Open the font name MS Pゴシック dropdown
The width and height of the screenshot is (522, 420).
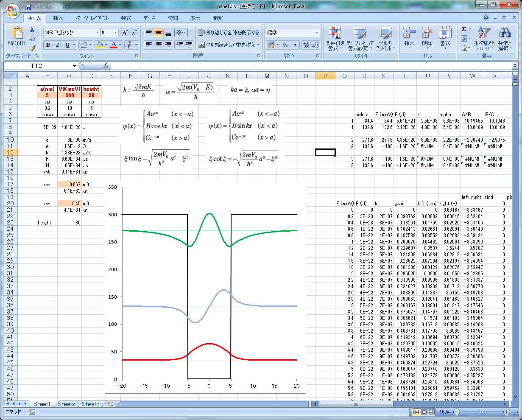[96, 33]
